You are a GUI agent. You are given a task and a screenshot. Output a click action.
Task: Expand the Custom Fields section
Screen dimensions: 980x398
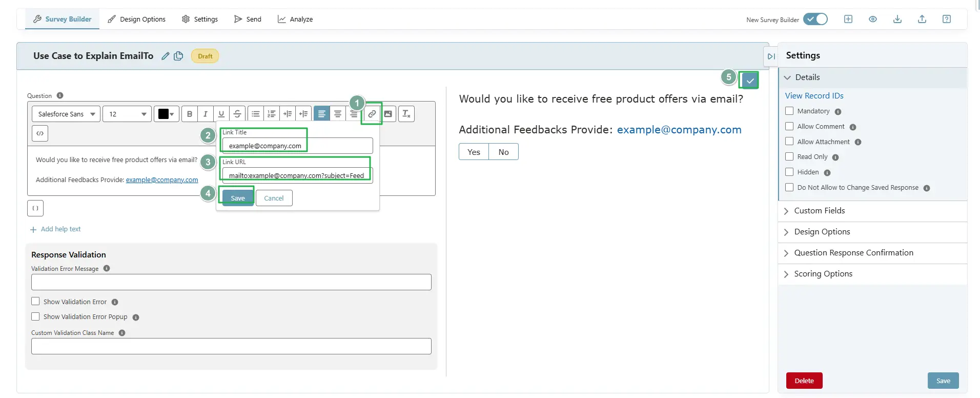pos(872,211)
